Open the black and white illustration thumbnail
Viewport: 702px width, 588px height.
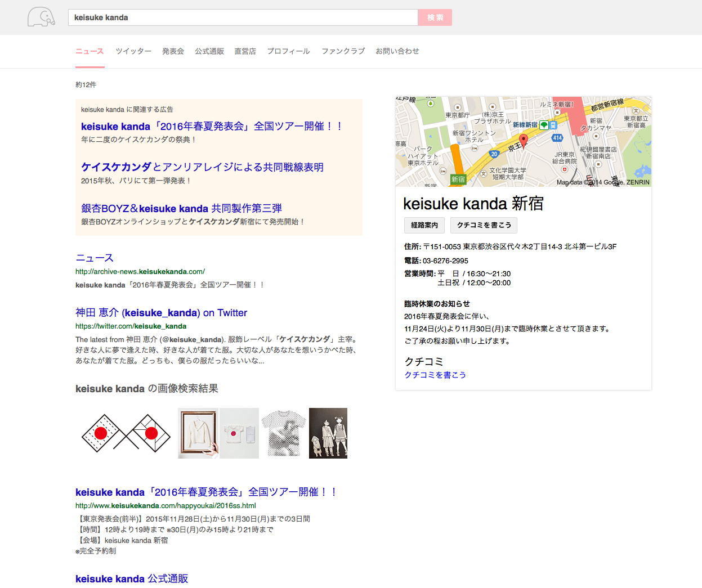328,433
